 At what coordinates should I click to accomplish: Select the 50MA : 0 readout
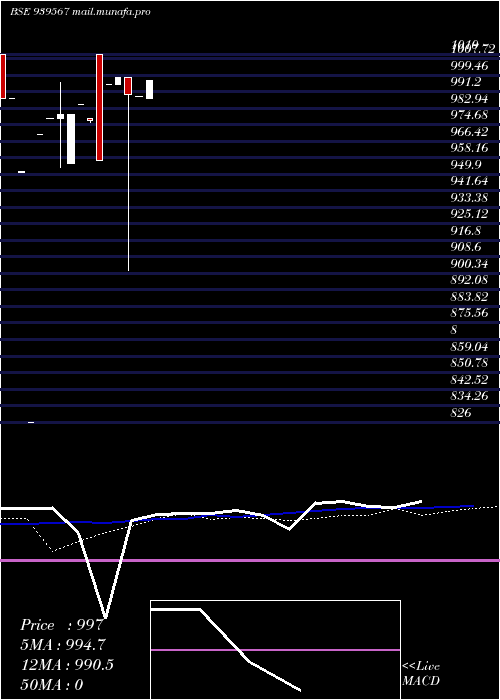pos(52,685)
